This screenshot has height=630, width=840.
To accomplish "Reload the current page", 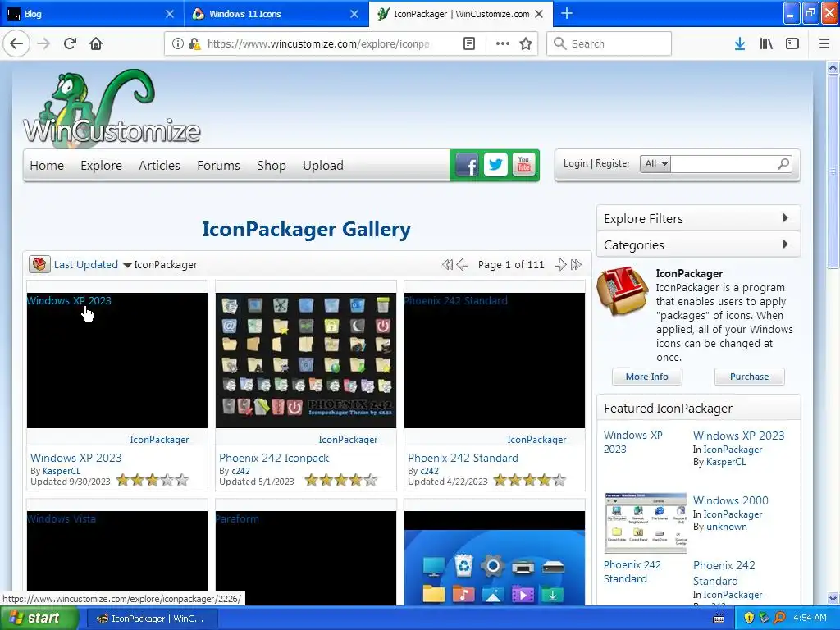I will [70, 44].
